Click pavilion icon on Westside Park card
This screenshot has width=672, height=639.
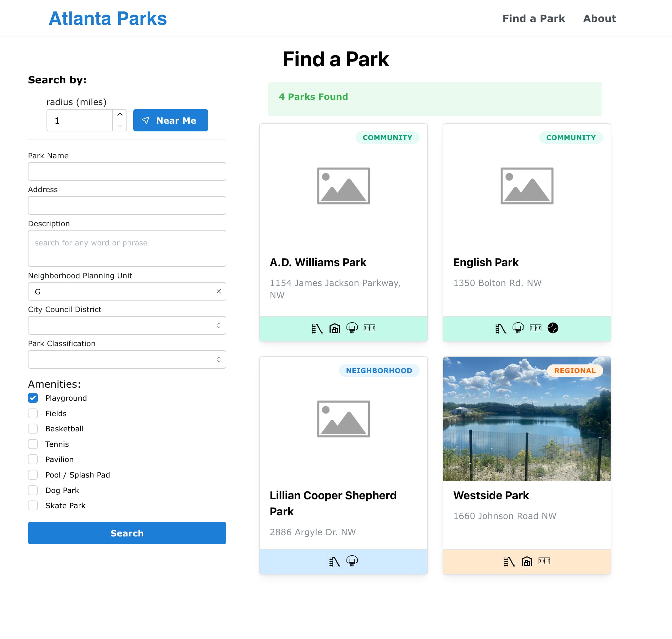click(527, 561)
